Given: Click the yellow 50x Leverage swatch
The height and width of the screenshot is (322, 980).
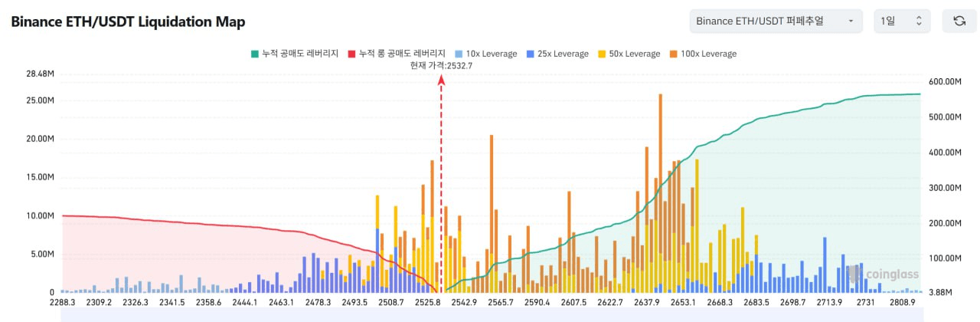Looking at the screenshot, I should point(601,54).
